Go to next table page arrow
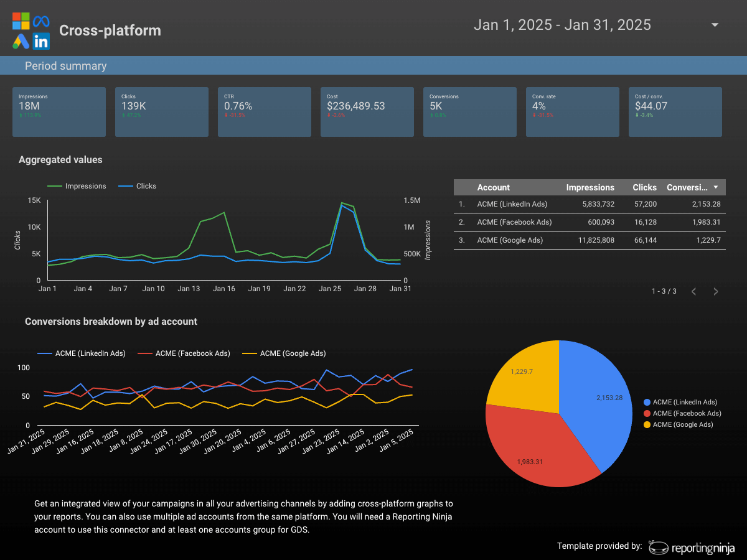Image resolution: width=747 pixels, height=560 pixels. point(716,291)
